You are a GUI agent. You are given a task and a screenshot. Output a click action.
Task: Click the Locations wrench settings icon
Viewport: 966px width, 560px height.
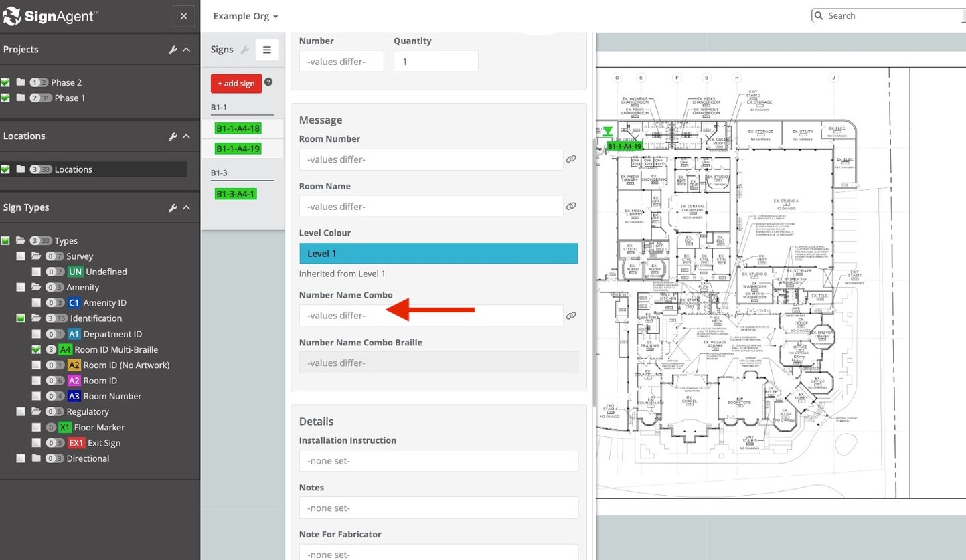[173, 136]
